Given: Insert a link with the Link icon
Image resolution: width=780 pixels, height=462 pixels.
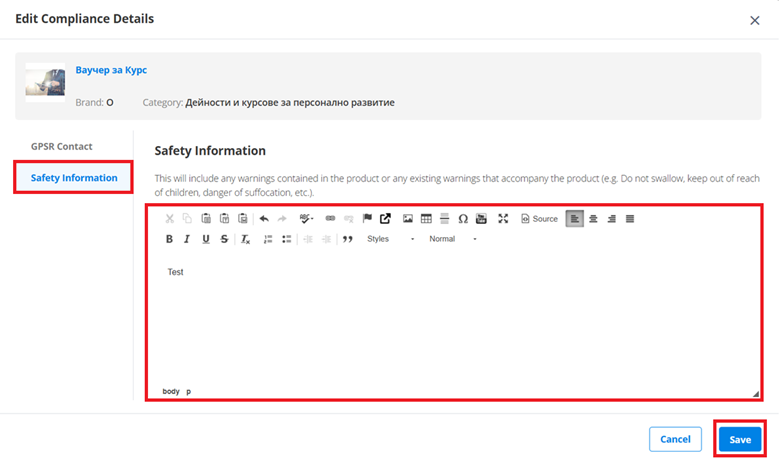Looking at the screenshot, I should (x=330, y=219).
